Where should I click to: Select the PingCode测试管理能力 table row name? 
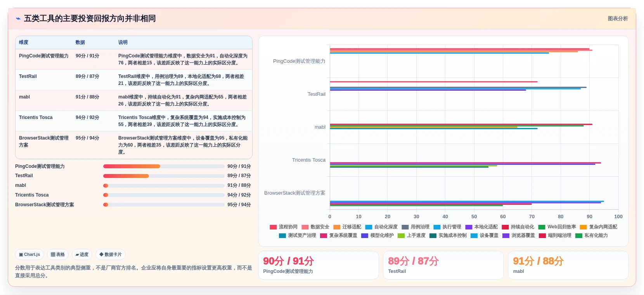pos(44,56)
